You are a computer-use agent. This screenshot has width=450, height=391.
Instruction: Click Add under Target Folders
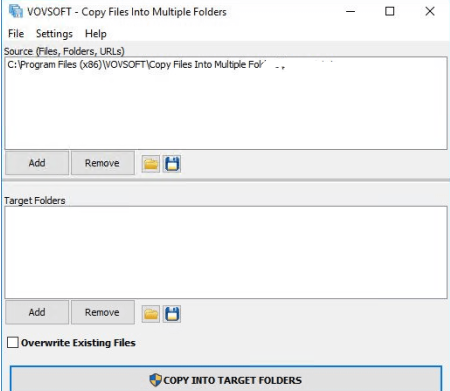click(37, 312)
